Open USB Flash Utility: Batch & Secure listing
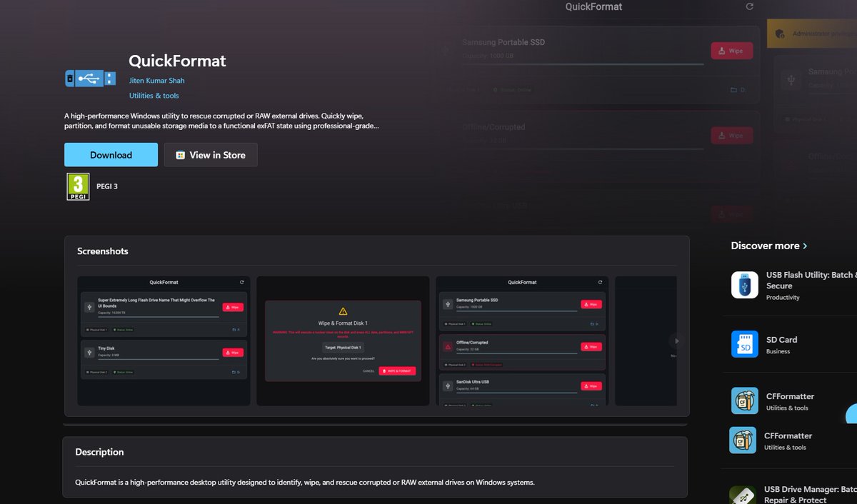Viewport: 857px width, 504px height. coord(811,280)
